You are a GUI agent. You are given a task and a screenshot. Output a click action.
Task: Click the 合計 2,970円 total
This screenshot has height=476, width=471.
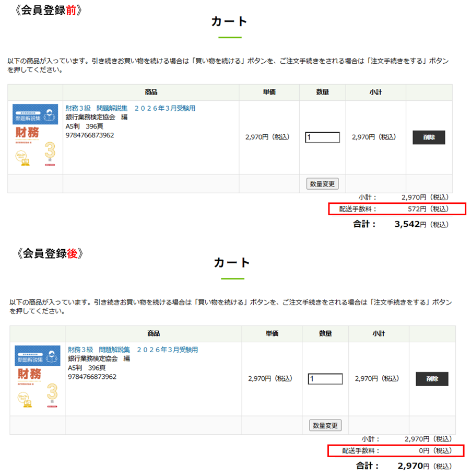(402, 466)
